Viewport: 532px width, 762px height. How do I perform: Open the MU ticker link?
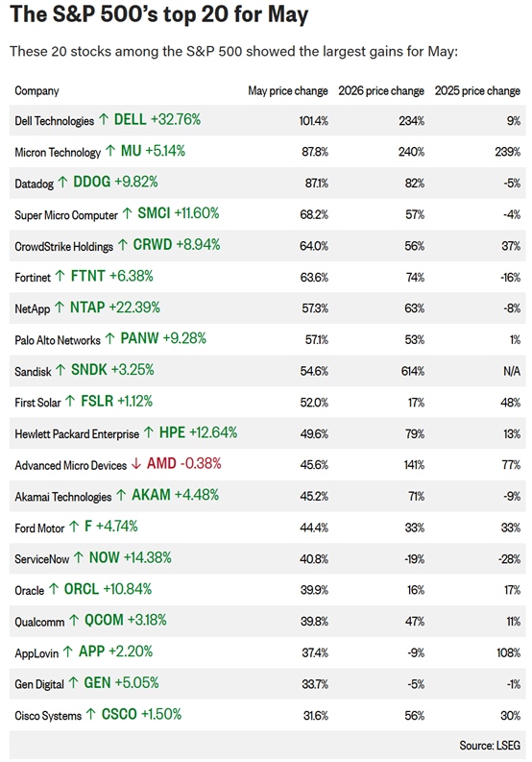click(131, 151)
